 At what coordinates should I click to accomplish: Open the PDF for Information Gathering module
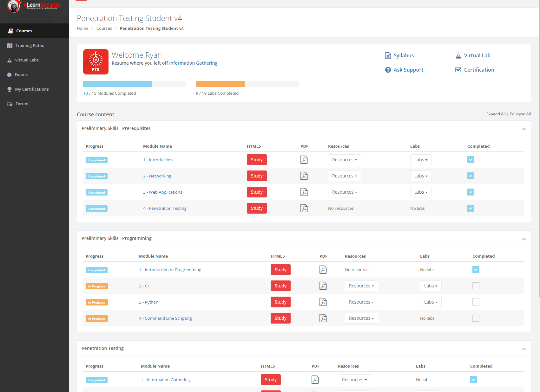click(315, 380)
